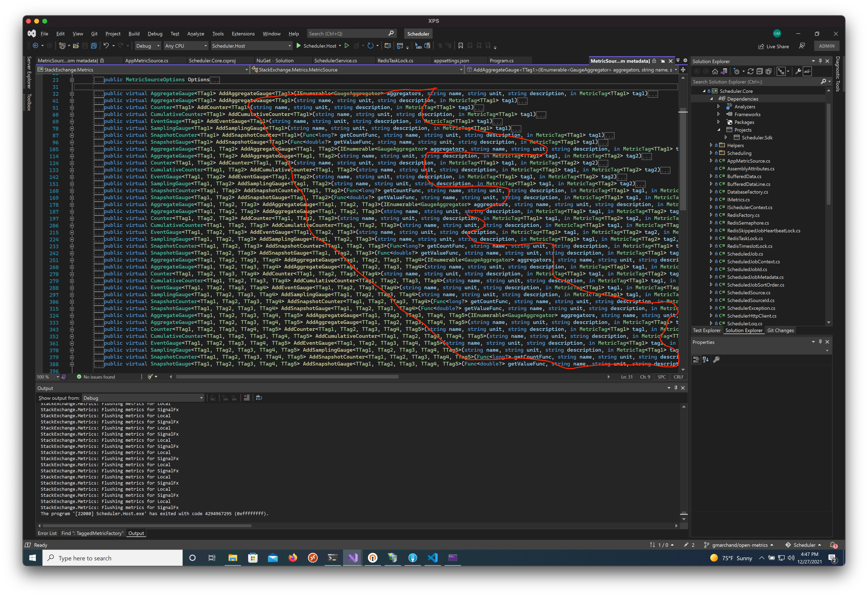The height and width of the screenshot is (596, 868).
Task: Open Solution Explorer's wrench Properties icon
Action: pos(798,71)
